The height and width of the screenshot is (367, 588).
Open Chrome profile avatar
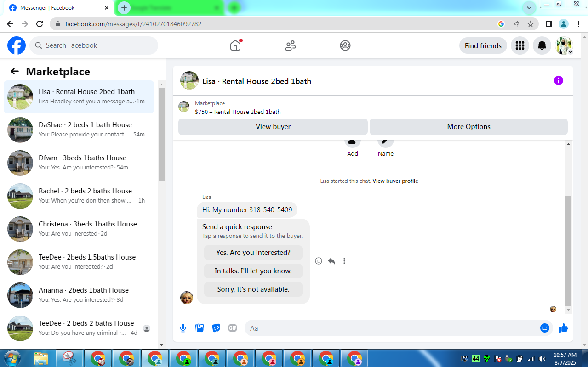coord(564,24)
